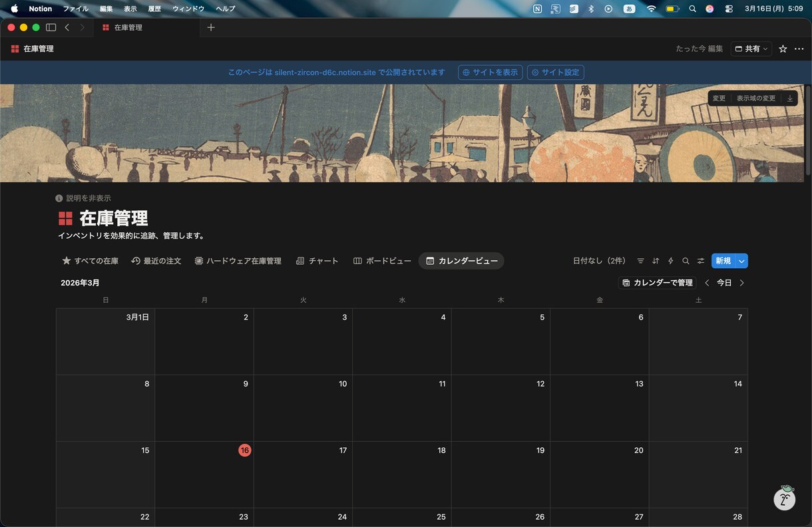
Task: Open the 履歴 menu
Action: coord(154,9)
